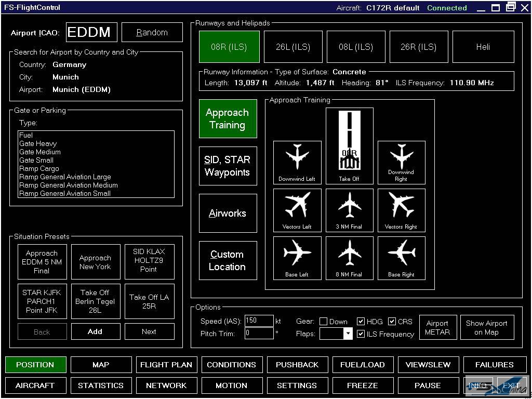Choose the Take Off runway icon

tap(350, 146)
